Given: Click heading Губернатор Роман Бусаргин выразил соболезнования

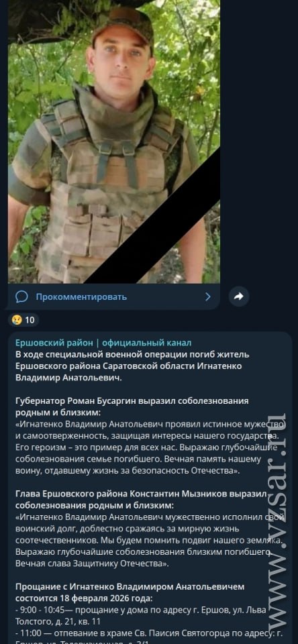Looking at the screenshot, I should coord(132,407).
